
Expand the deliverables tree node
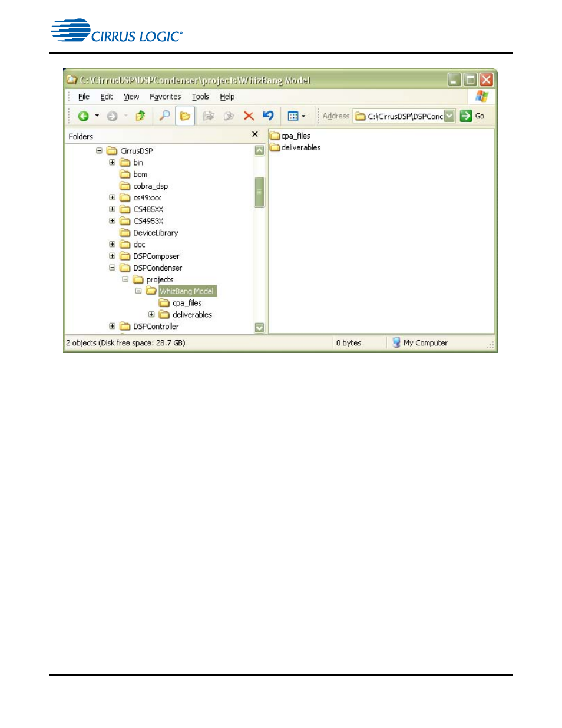click(151, 314)
